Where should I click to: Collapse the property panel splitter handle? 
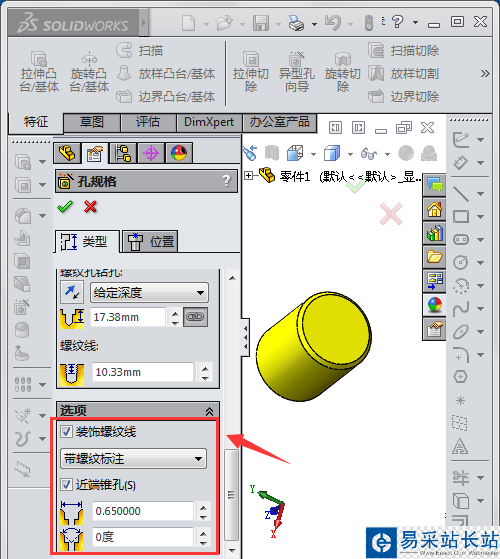[245, 337]
